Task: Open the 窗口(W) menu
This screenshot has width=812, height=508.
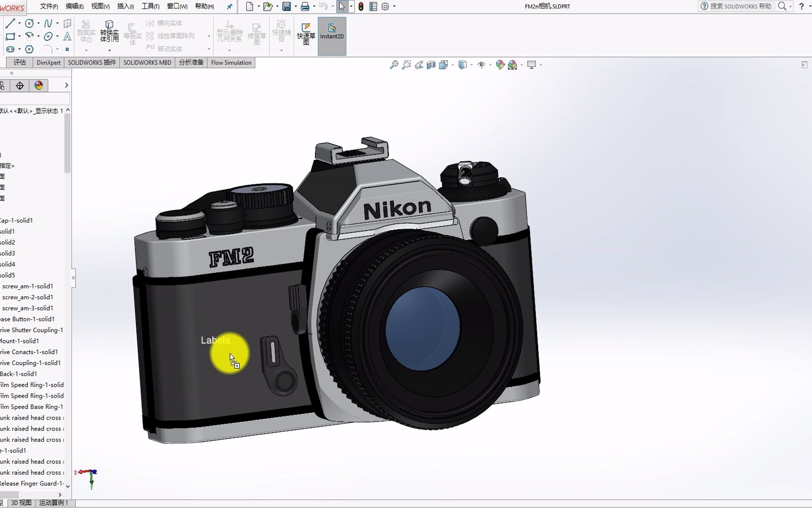Action: 177,7
